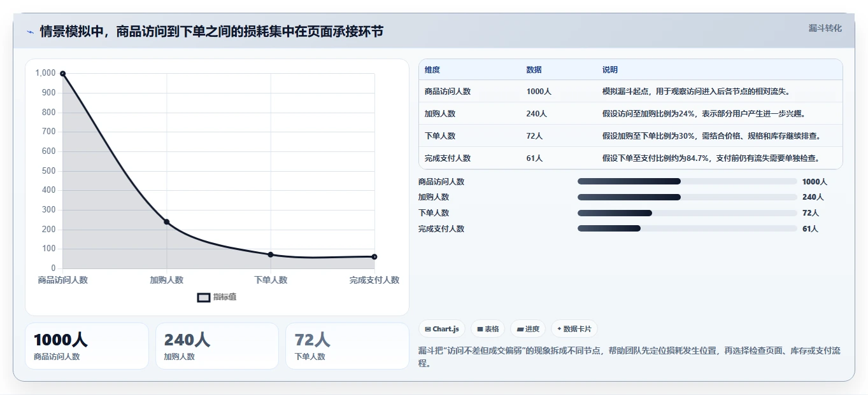Click the 数据 column header
This screenshot has height=395, width=868.
pos(534,70)
